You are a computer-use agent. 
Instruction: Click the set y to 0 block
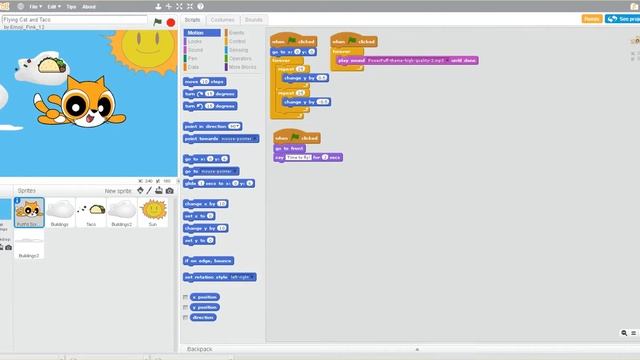pos(199,240)
